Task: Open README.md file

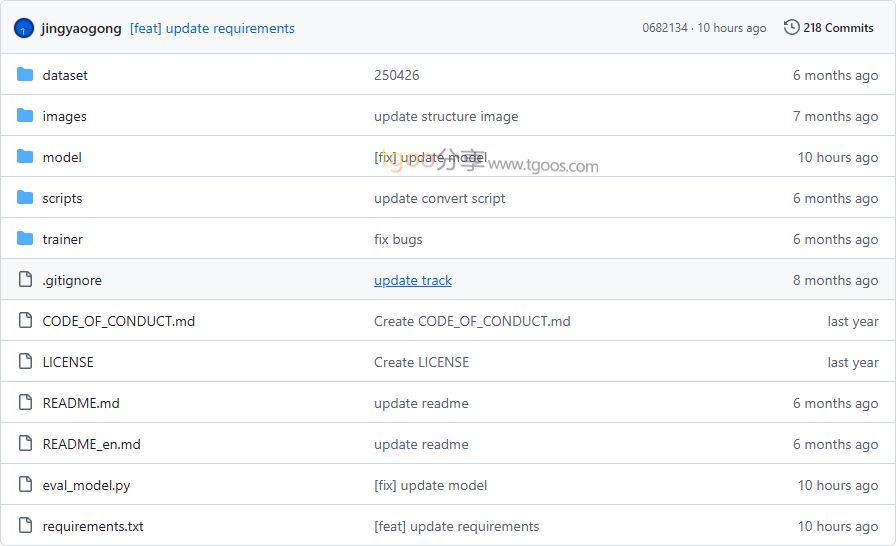Action: (x=81, y=403)
